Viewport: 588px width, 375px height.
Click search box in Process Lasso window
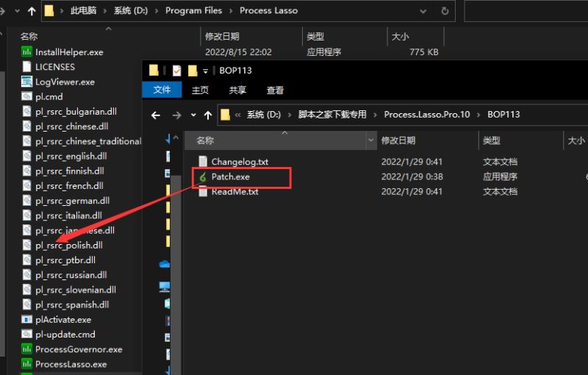pyautogui.click(x=526, y=11)
